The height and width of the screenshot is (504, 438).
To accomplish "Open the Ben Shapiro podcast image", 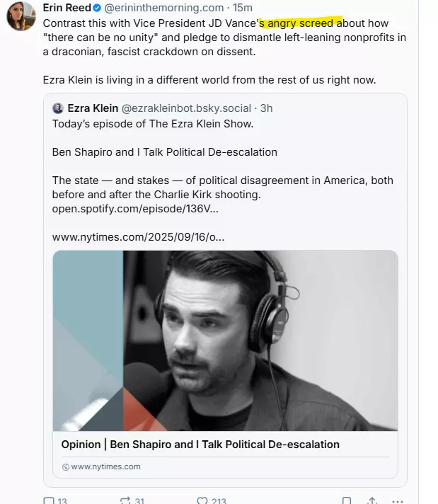I will point(225,340).
